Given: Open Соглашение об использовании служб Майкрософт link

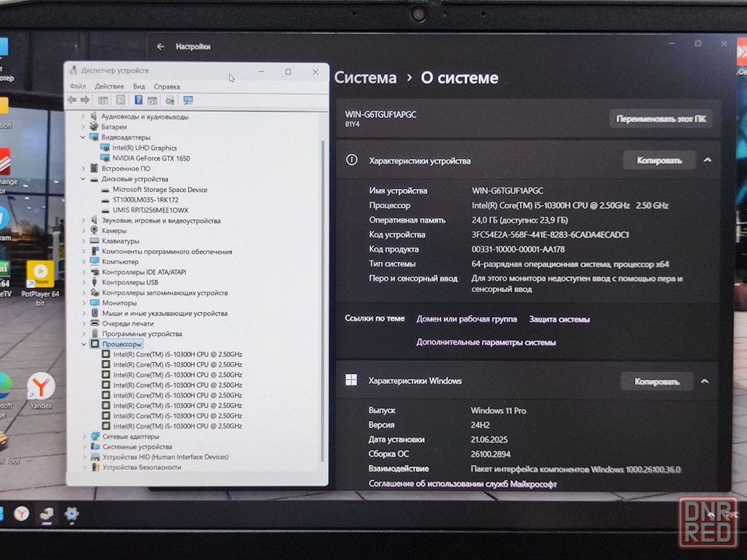Looking at the screenshot, I should (x=462, y=484).
